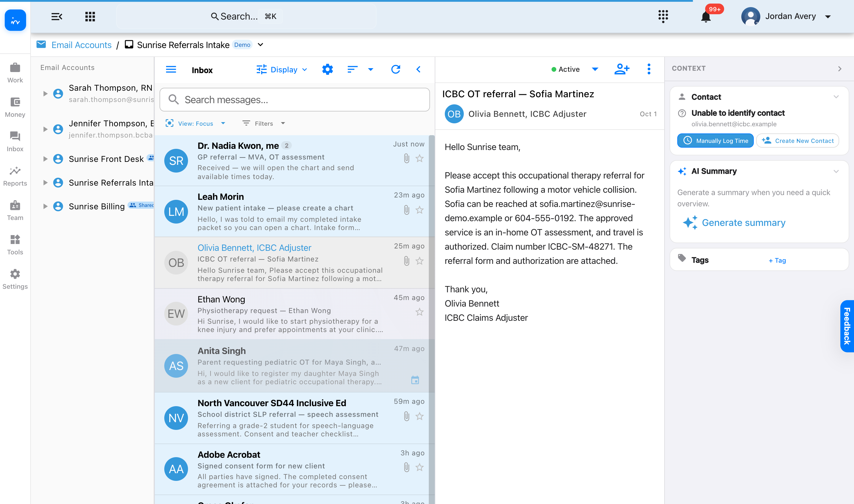
Task: Open Sunrise Referrals Intake breadcrumb dropdown
Action: point(261,44)
